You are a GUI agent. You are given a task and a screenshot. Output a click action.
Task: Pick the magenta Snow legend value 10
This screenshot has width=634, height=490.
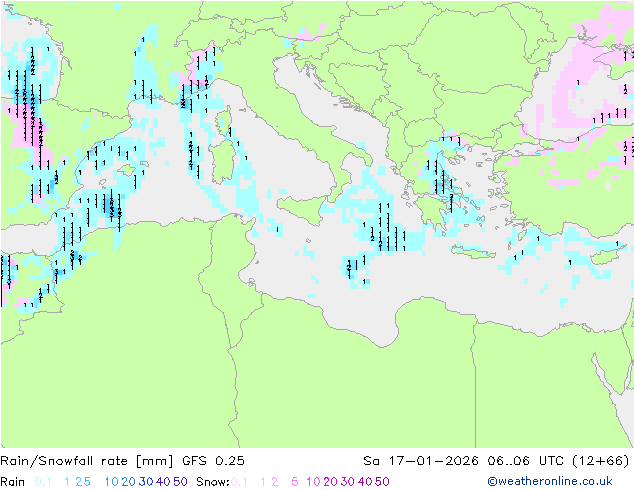click(x=313, y=482)
